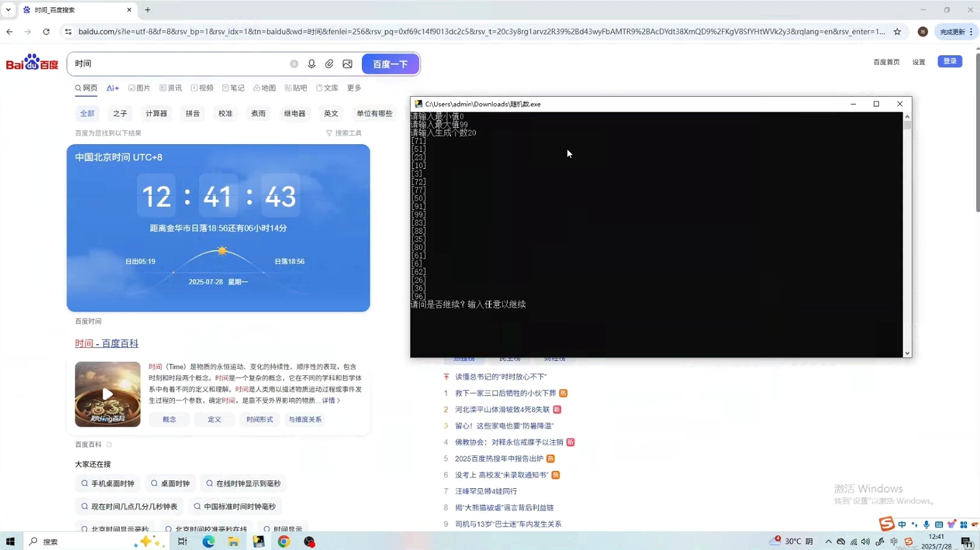
Task: Click the 百度一下 search button
Action: tap(390, 64)
